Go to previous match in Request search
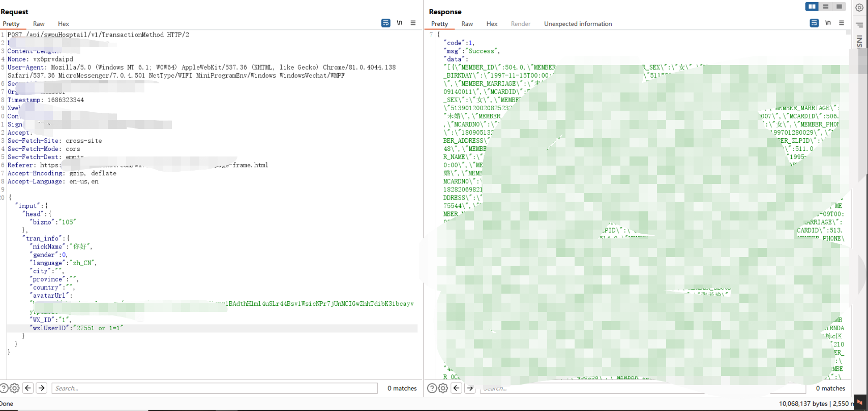 point(28,388)
